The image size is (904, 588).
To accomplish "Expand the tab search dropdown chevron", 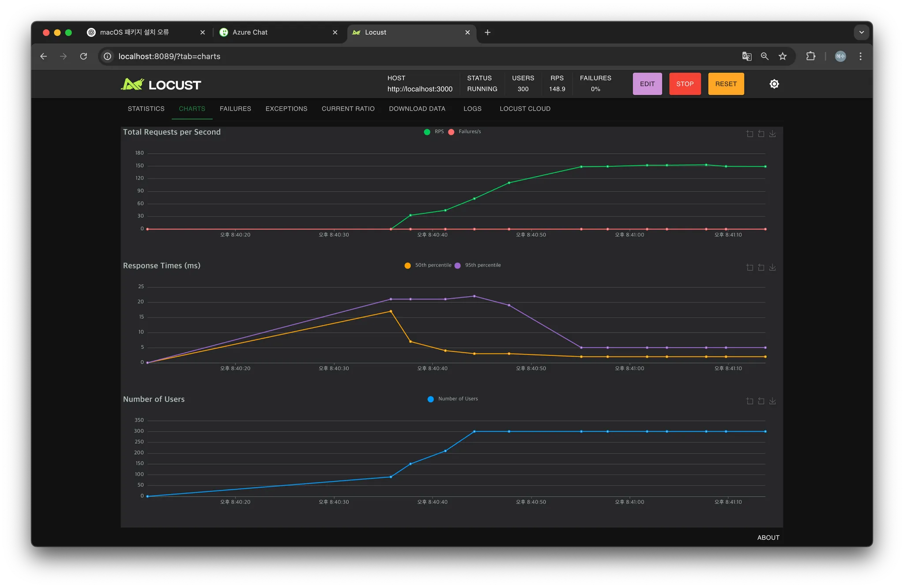I will (861, 32).
